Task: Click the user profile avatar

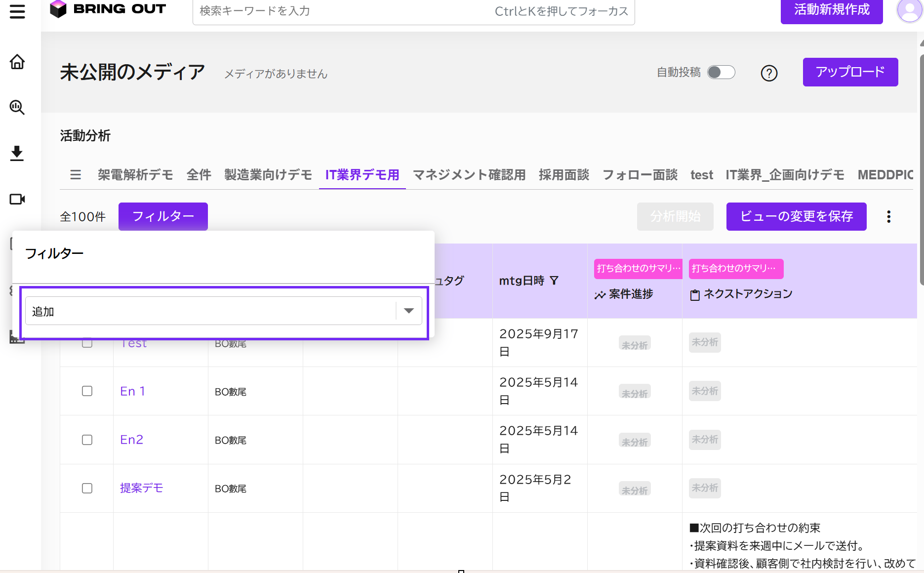Action: point(909,11)
